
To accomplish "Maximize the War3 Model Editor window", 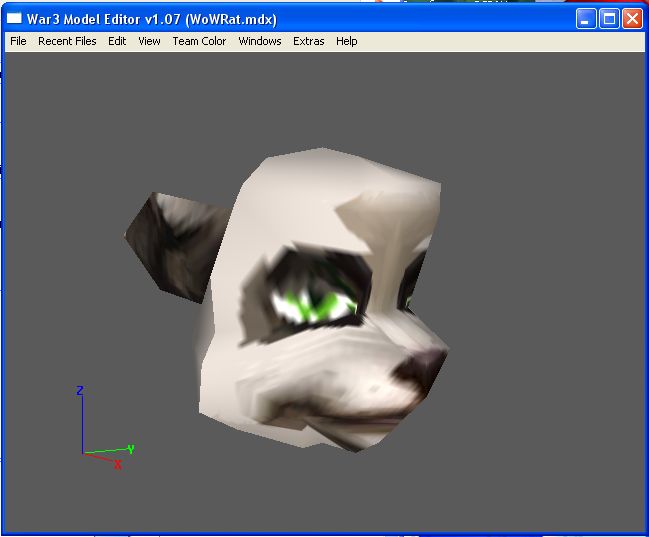I will 609,19.
